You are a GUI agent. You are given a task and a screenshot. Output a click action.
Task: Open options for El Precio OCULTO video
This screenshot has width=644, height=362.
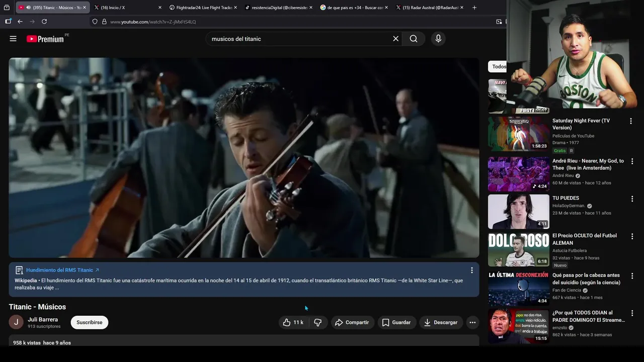click(x=632, y=236)
